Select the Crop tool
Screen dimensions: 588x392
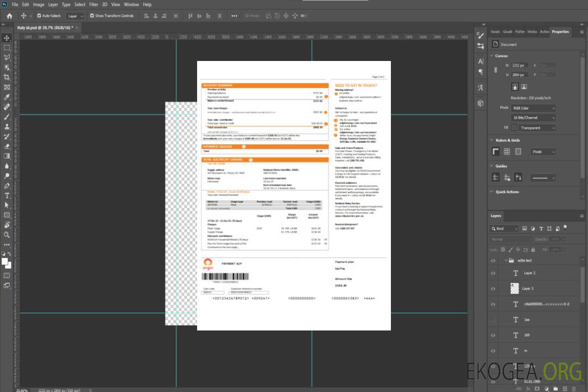click(x=7, y=77)
